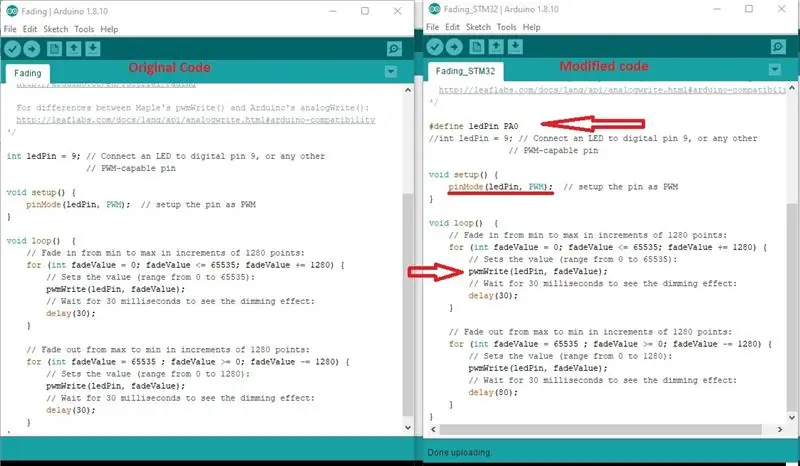Open leaflabs link in Fading_STM32 editor
Image resolution: width=800 pixels, height=466 pixels.
612,90
